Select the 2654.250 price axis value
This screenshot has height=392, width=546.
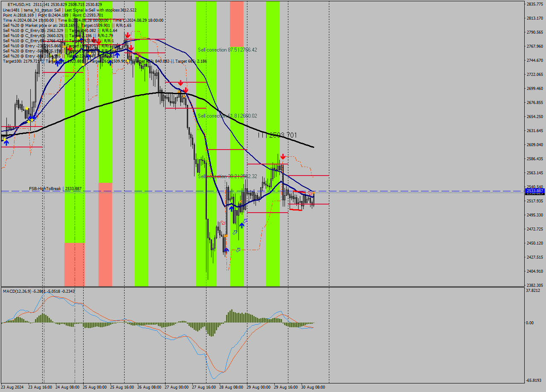[x=535, y=117]
